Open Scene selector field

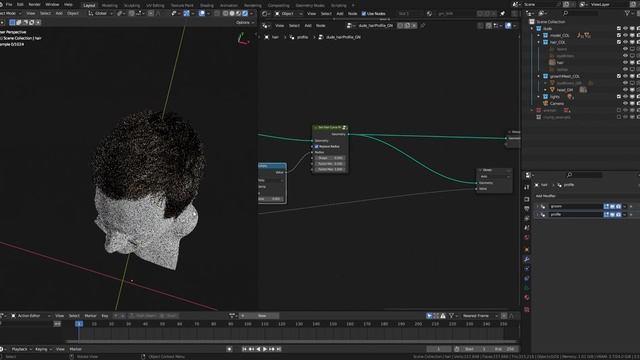pos(541,4)
